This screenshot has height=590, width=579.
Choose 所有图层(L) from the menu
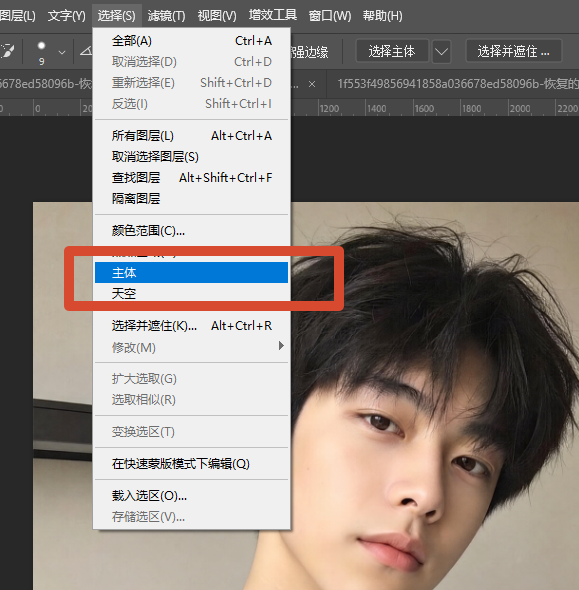point(191,135)
